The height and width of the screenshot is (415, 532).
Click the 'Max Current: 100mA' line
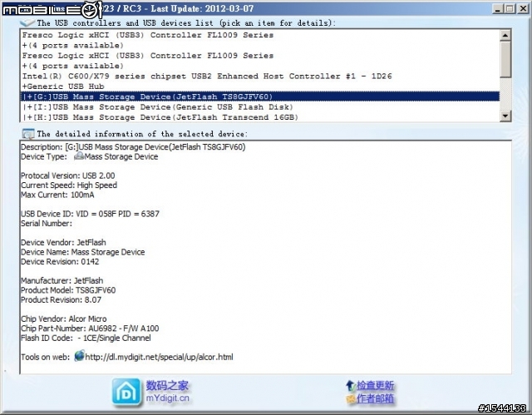tap(57, 195)
